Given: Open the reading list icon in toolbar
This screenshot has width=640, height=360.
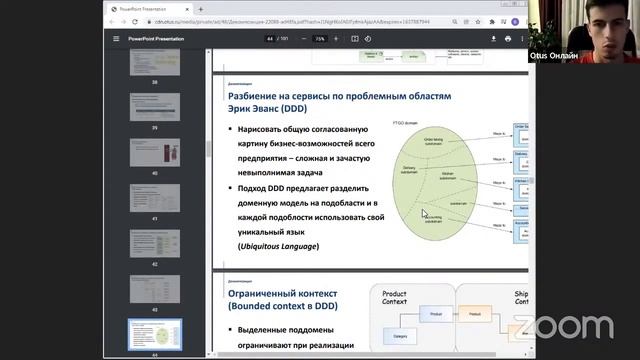Looking at the screenshot, I should click(x=503, y=22).
